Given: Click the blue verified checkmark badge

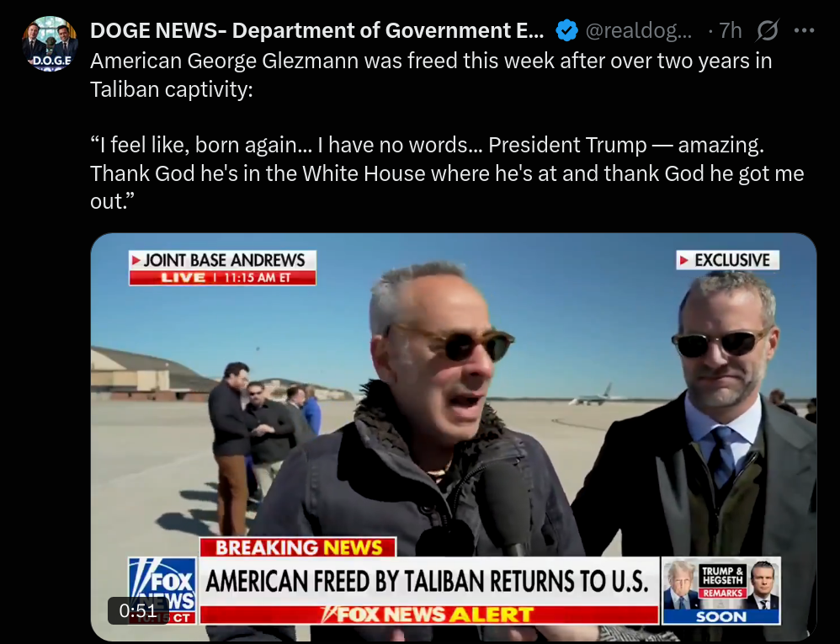Looking at the screenshot, I should pyautogui.click(x=566, y=30).
